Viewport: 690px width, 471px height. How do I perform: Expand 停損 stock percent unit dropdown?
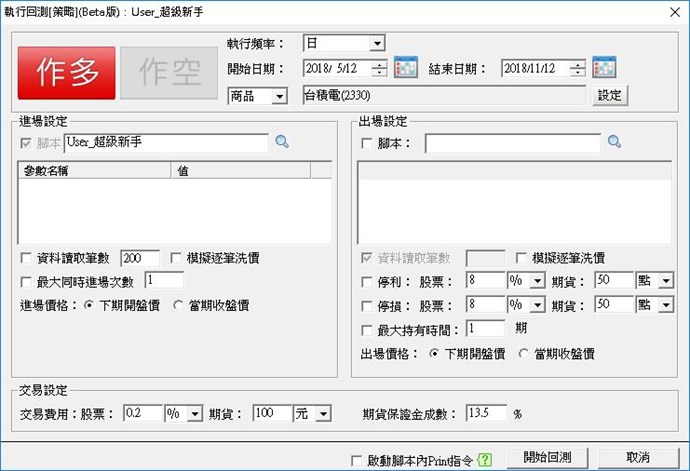537,304
